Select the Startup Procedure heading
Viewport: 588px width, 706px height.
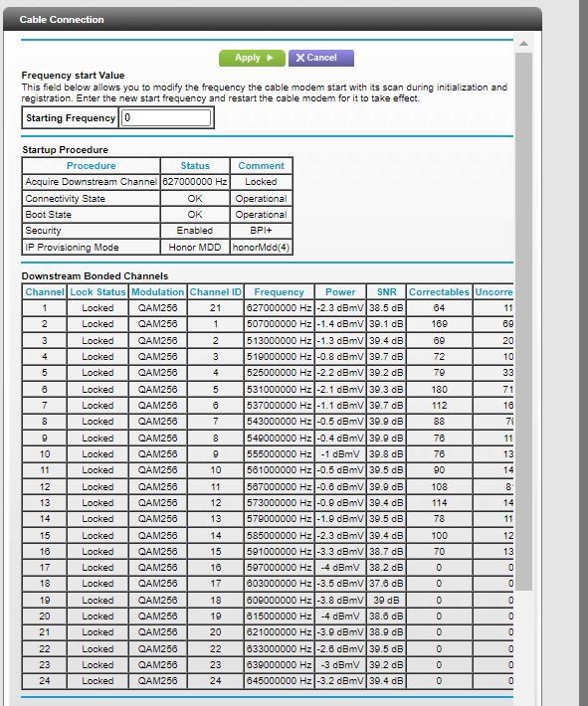(x=66, y=150)
